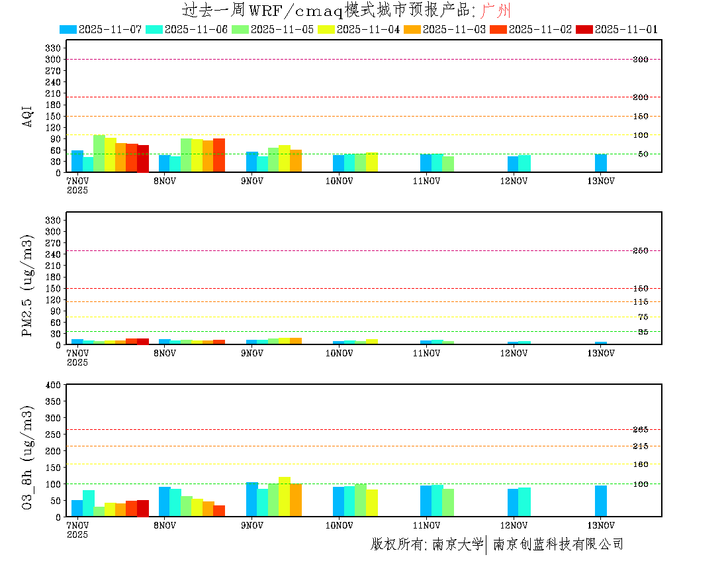The height and width of the screenshot is (563, 728).
Task: Pick the 2025-11-02 orange-red legend swatch
Action: (x=499, y=29)
